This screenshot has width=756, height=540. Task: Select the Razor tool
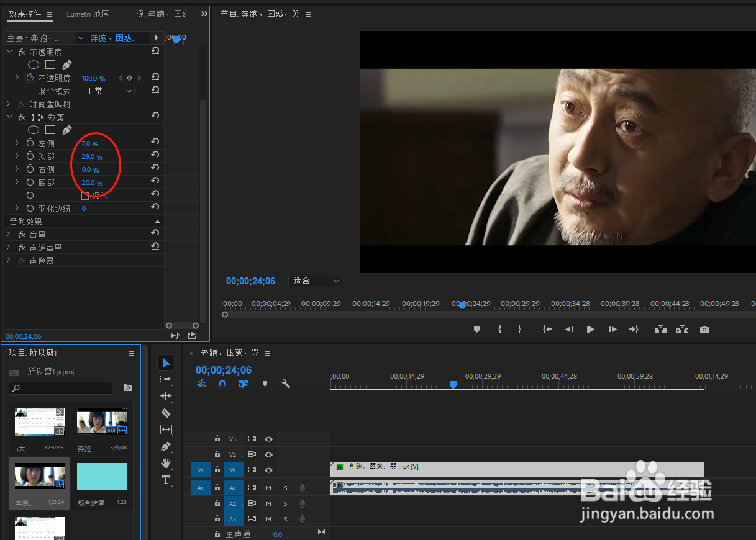(166, 413)
